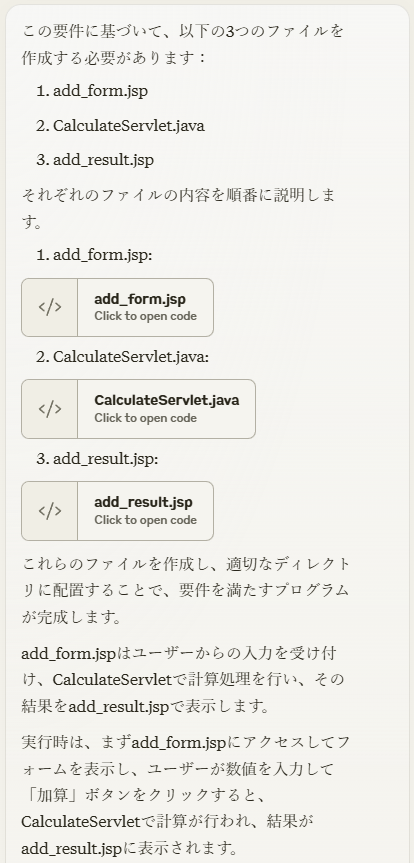Click the code icon on add_form.jsp card
This screenshot has height=863, width=414.
click(x=50, y=307)
